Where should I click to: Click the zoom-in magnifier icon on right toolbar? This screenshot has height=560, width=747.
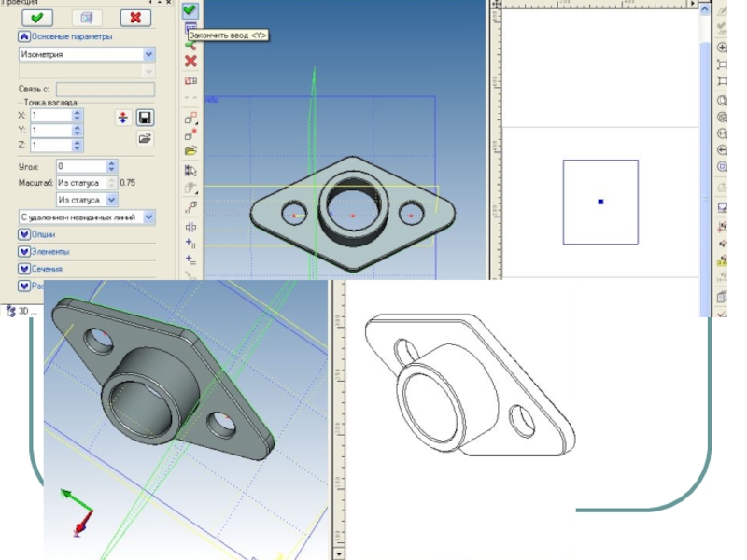pos(722,48)
